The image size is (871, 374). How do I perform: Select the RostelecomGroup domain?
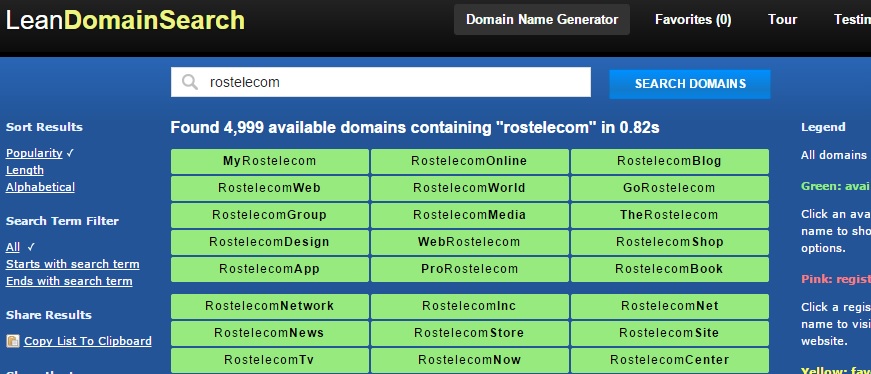(269, 215)
